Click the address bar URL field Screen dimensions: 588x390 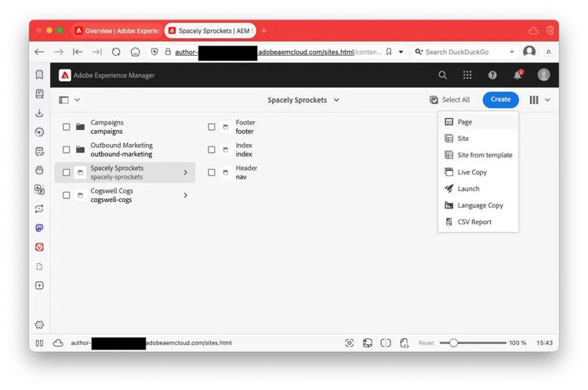pos(278,52)
